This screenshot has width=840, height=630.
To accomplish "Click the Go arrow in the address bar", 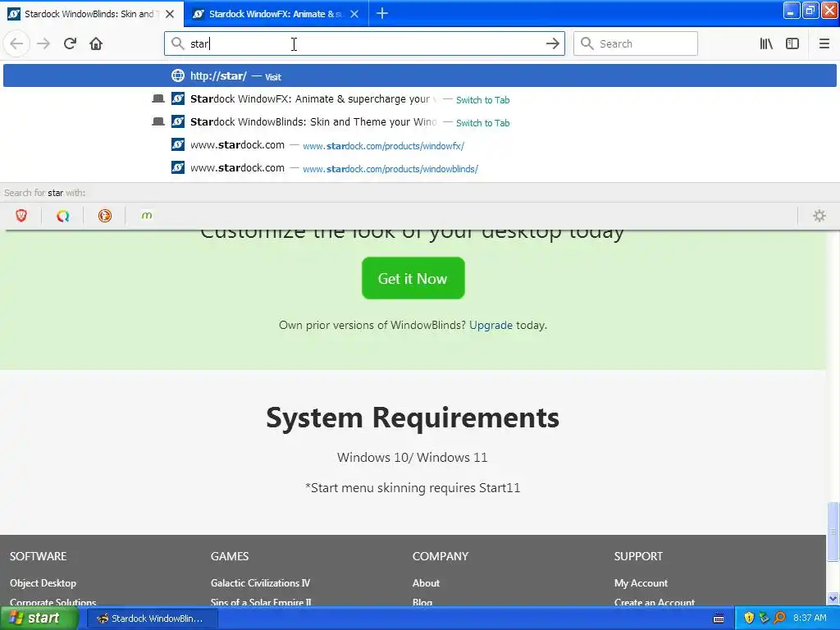I will pos(552,44).
